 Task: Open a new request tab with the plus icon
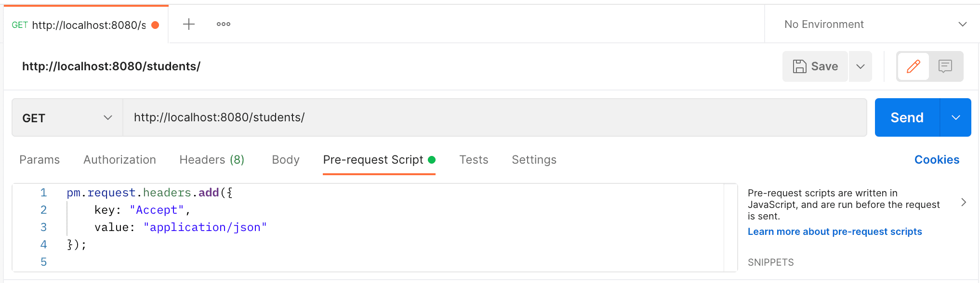pyautogui.click(x=188, y=24)
